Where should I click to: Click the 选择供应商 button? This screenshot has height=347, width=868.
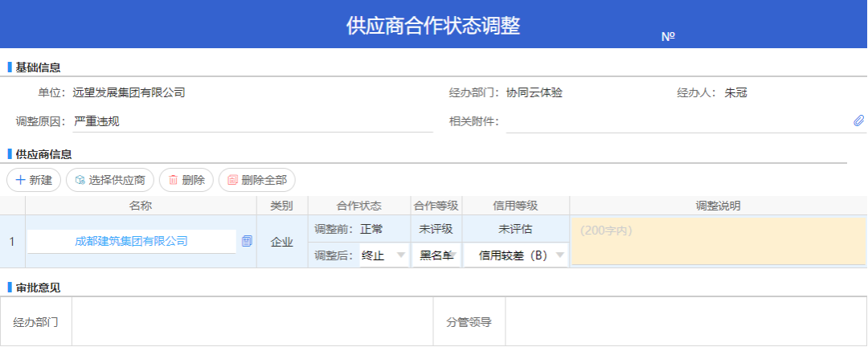pyautogui.click(x=110, y=180)
